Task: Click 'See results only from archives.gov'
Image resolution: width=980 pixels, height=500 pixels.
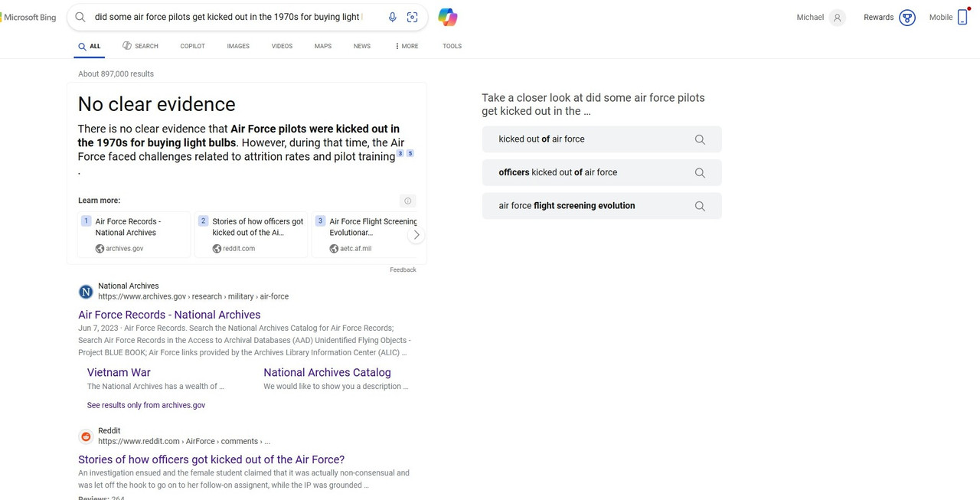Action: click(x=146, y=405)
